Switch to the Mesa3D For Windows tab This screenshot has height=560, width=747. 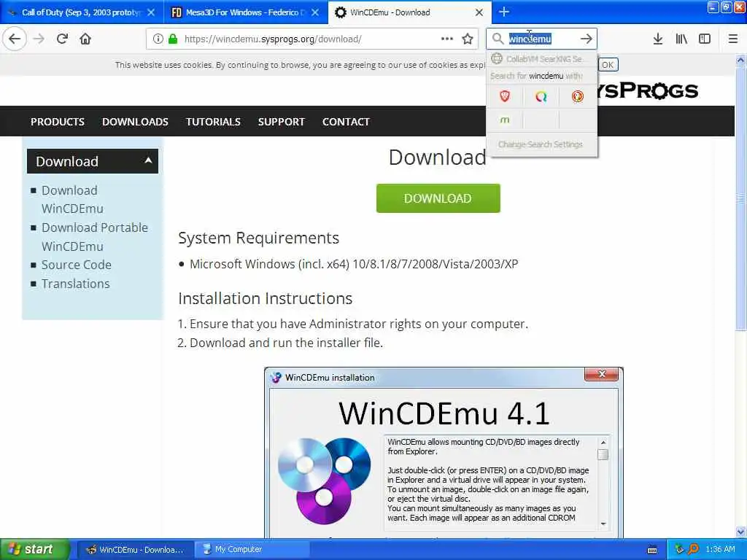coord(245,12)
